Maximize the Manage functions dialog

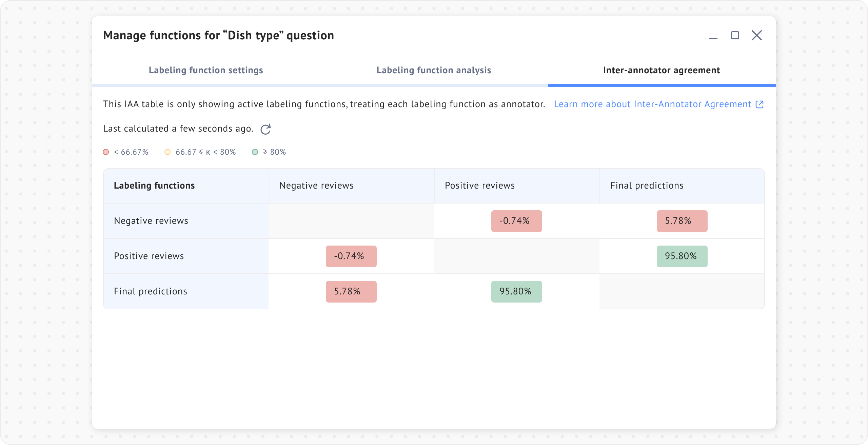(735, 35)
